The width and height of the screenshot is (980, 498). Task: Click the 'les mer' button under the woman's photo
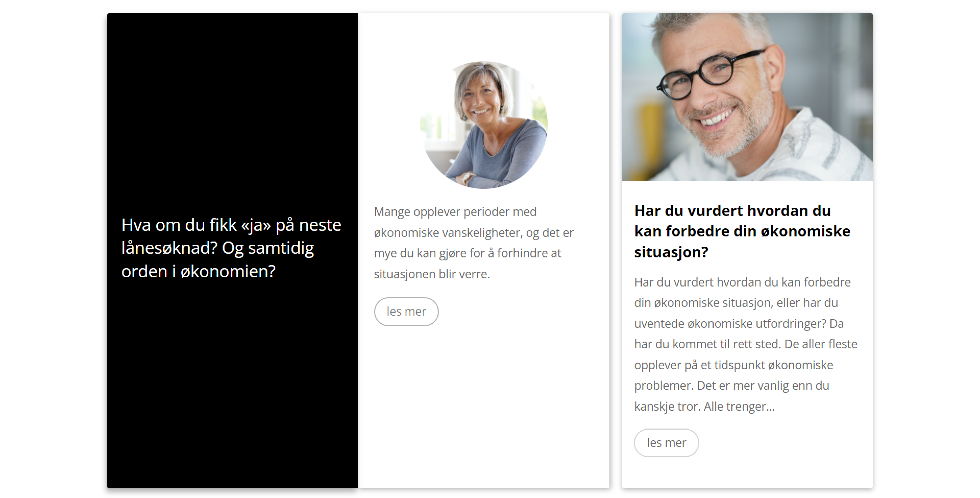[x=406, y=311]
